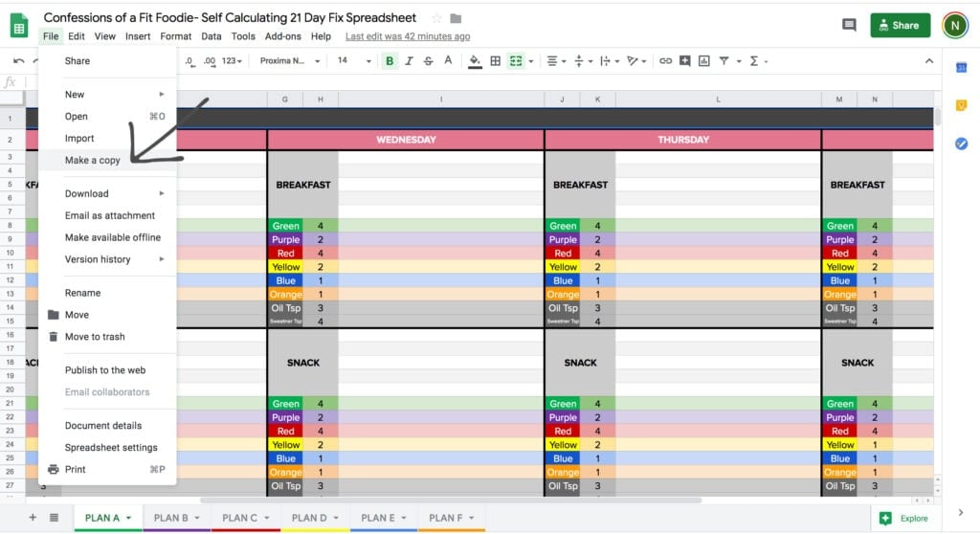Click the horizontal scrollbar
Image resolution: width=980 pixels, height=534 pixels.
[x=450, y=501]
